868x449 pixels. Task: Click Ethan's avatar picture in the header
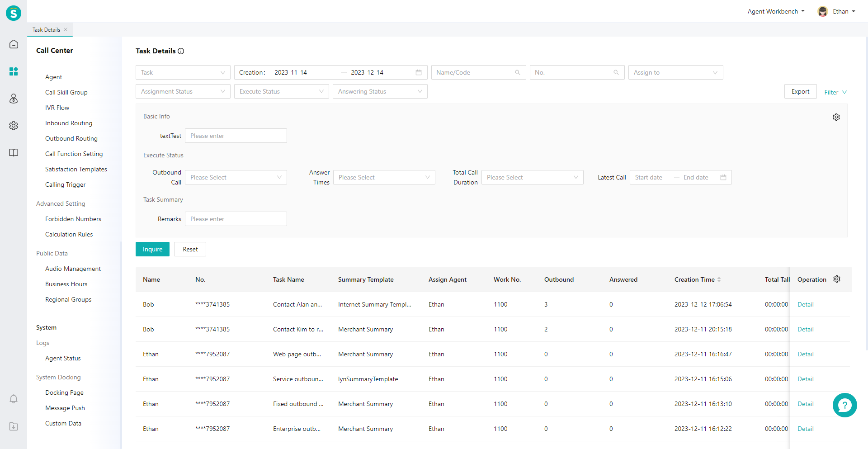click(822, 11)
